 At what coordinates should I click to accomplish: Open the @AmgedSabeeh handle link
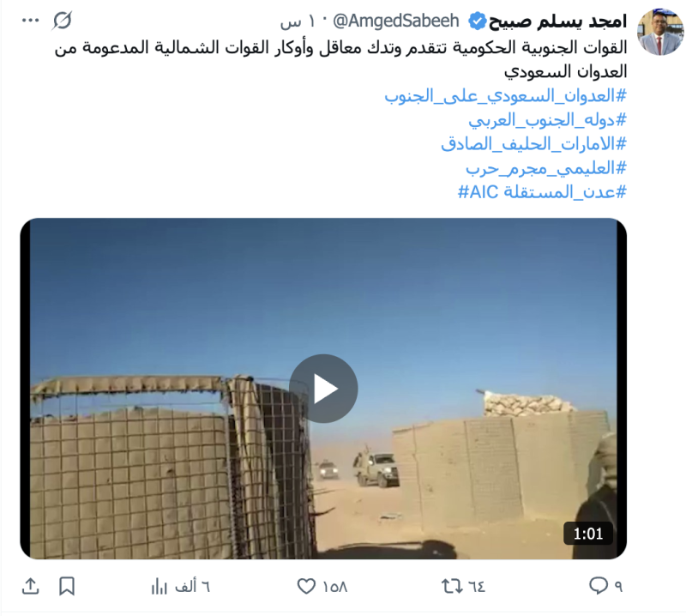coord(396,21)
